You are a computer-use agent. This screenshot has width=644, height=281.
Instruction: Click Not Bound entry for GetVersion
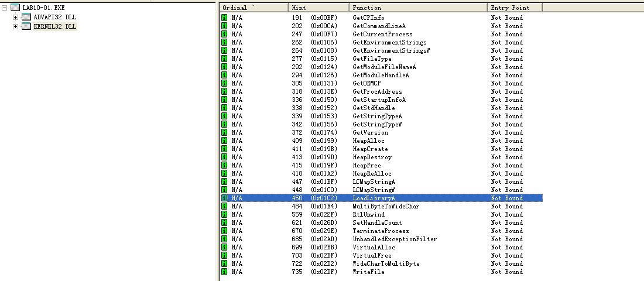pyautogui.click(x=507, y=133)
